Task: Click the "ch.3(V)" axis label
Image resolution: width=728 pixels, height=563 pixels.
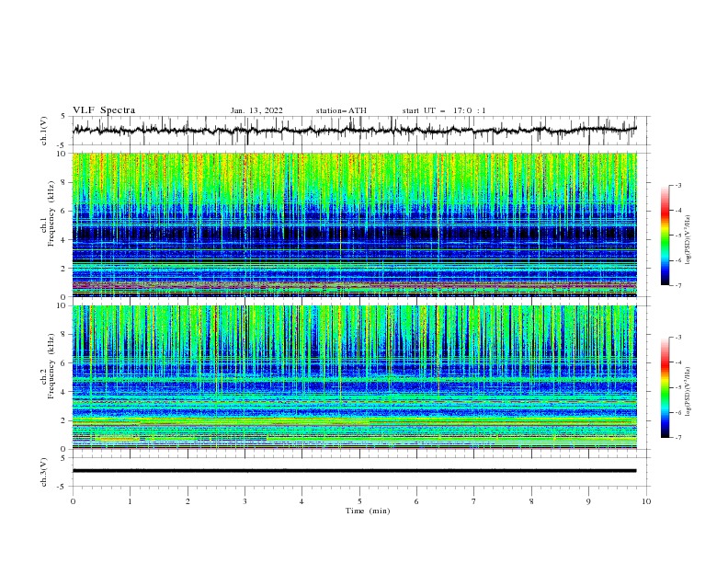Action: (44, 472)
